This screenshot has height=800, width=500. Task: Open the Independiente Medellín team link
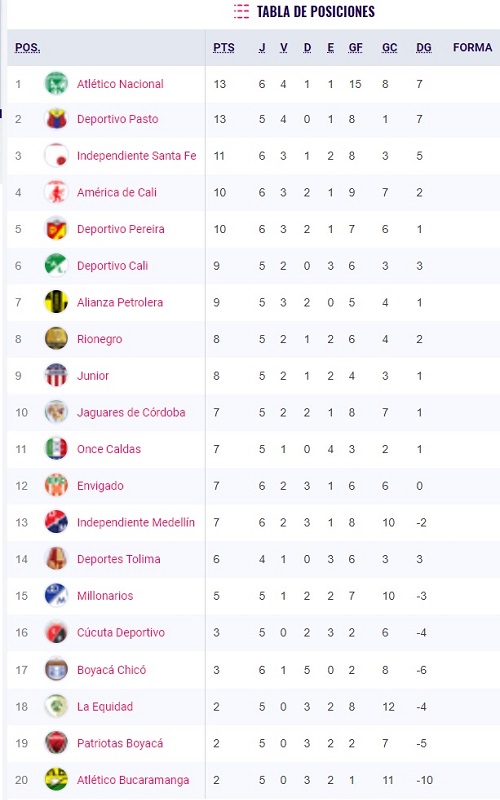click(x=136, y=522)
